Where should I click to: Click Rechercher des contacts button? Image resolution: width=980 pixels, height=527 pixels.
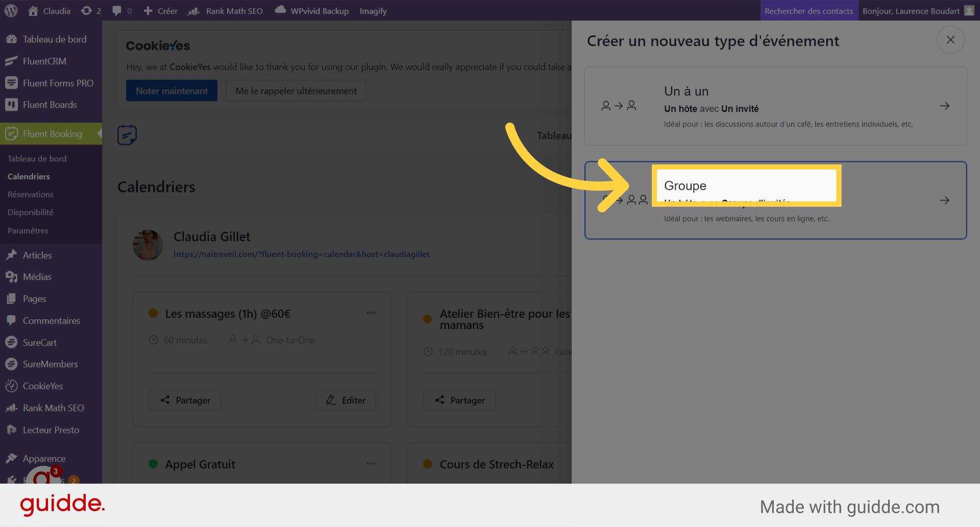(x=808, y=11)
